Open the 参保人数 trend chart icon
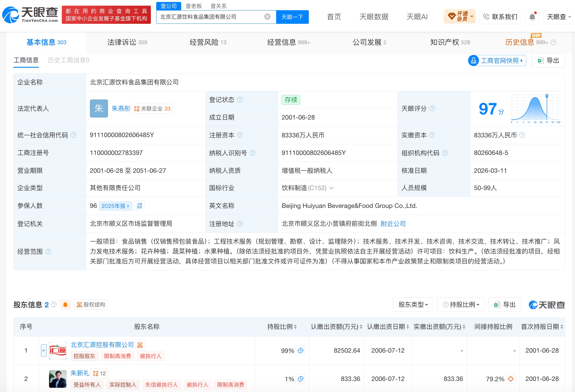575x392 pixels. click(139, 206)
